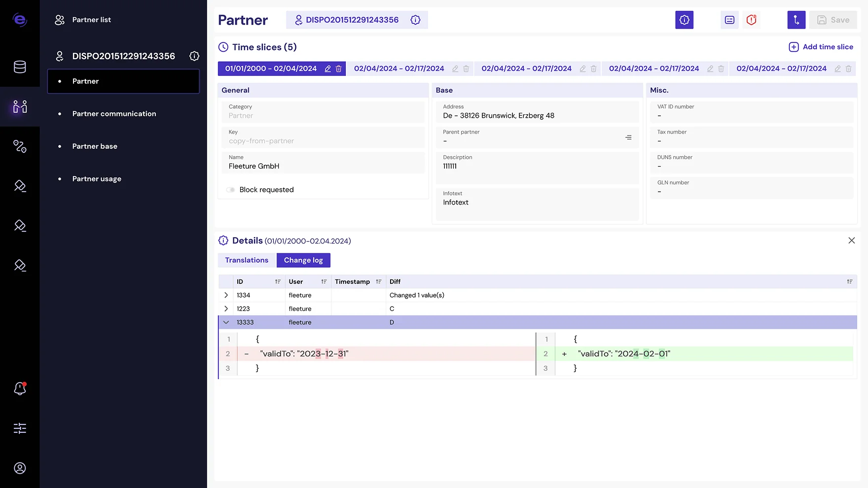
Task: Open the app logo home icon
Action: coord(20,20)
